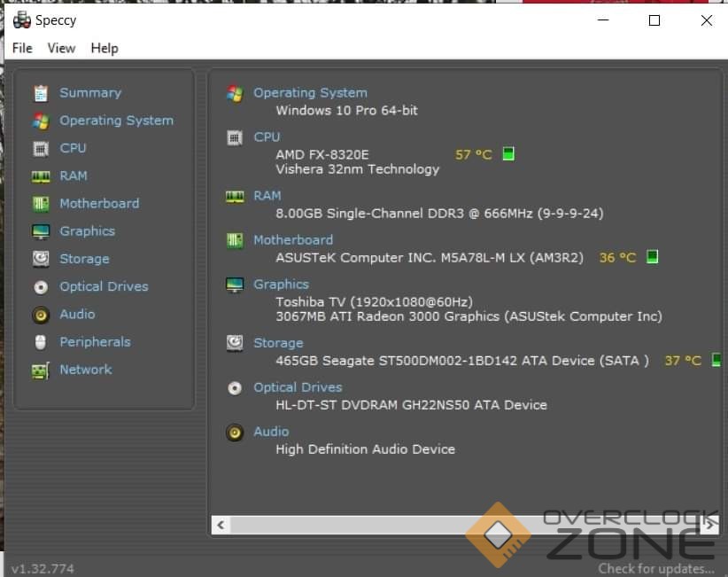
Task: Click AMD FX-8320E text
Action: (322, 154)
